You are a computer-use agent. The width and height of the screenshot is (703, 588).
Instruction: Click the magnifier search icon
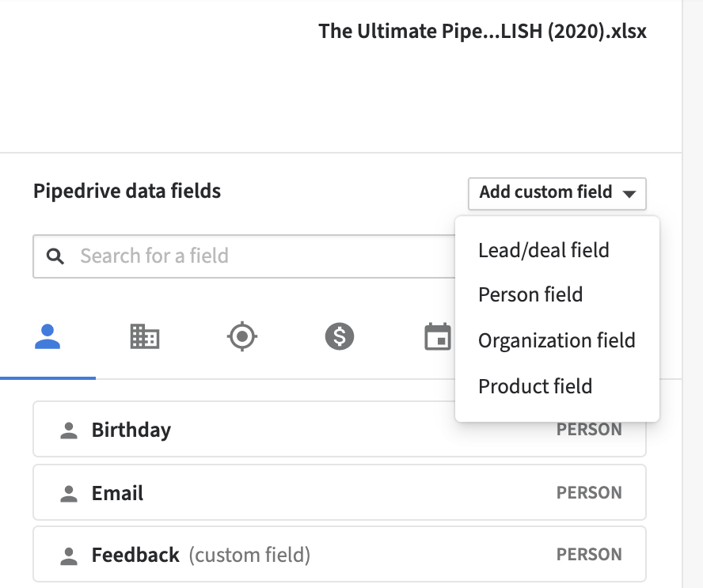pyautogui.click(x=55, y=256)
